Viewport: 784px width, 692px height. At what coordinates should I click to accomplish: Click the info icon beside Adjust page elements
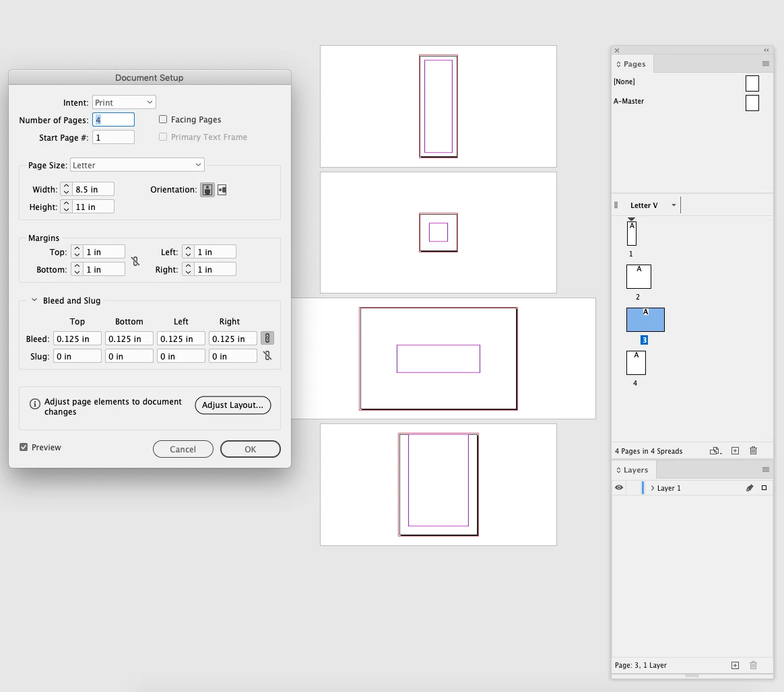pyautogui.click(x=34, y=404)
